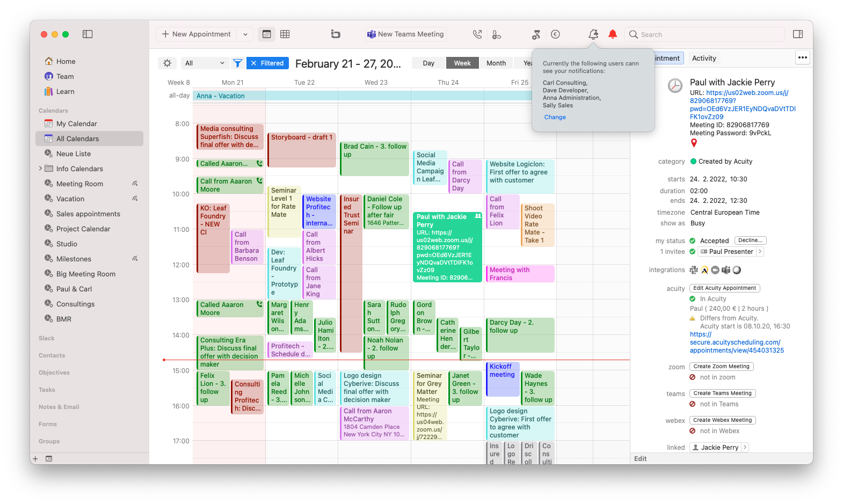Click New Teams Meeting button

click(x=405, y=34)
